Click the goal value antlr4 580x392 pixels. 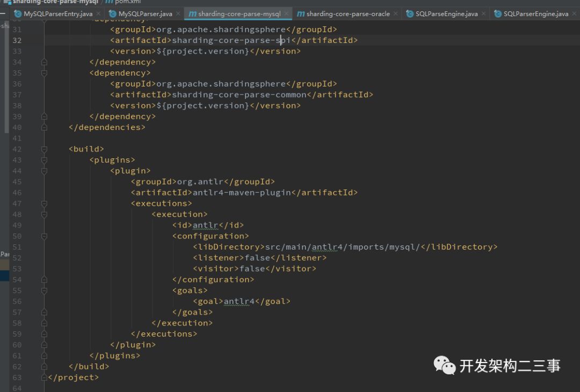point(240,301)
